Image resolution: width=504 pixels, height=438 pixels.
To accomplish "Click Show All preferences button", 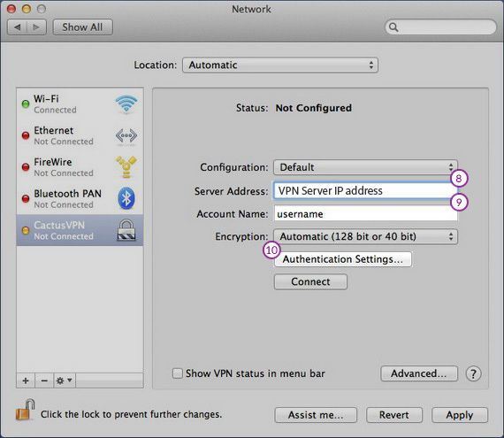I will coord(82,27).
